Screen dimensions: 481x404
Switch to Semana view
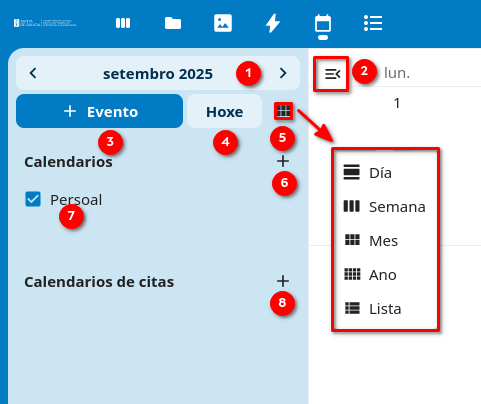(385, 207)
